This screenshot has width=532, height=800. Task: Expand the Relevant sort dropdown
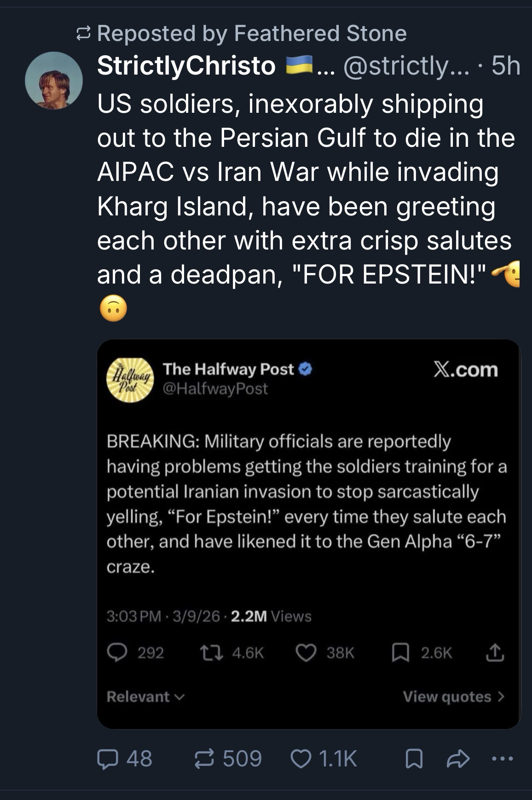coord(145,696)
